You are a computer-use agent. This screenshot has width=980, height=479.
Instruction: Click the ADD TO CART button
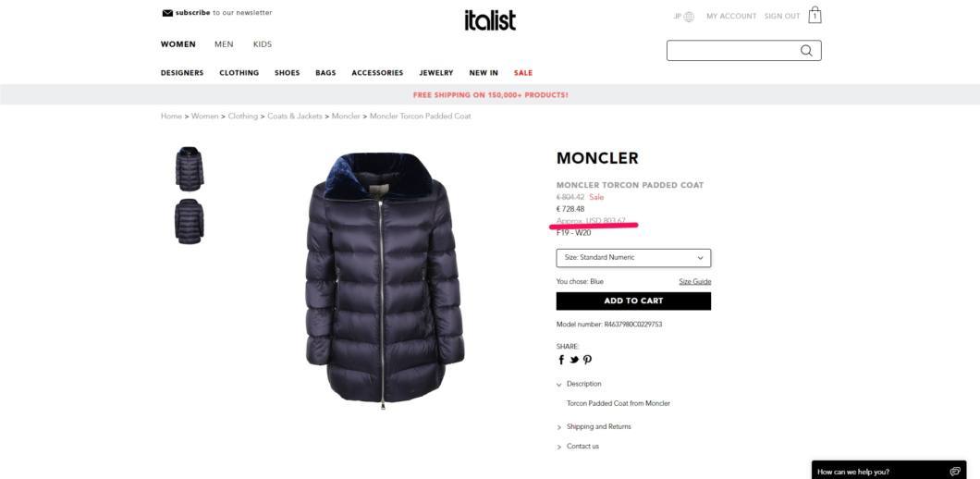[x=633, y=301]
